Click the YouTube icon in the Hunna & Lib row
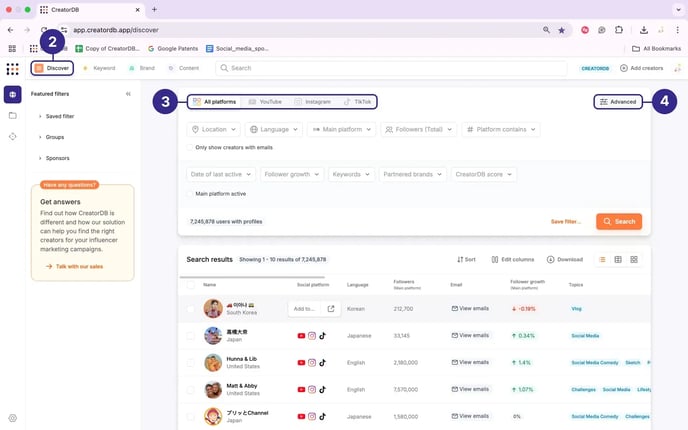Screen dimensions: 688x430 [301, 363]
